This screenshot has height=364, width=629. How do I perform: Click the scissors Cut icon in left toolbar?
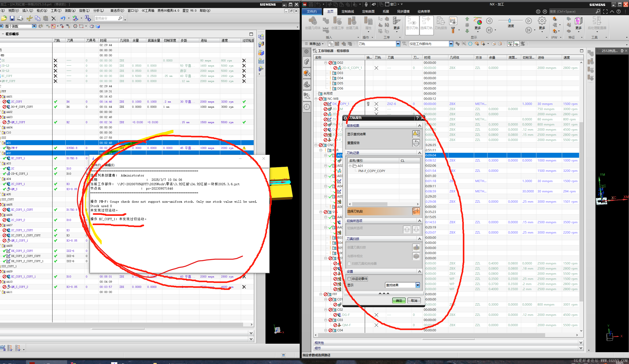click(x=30, y=18)
